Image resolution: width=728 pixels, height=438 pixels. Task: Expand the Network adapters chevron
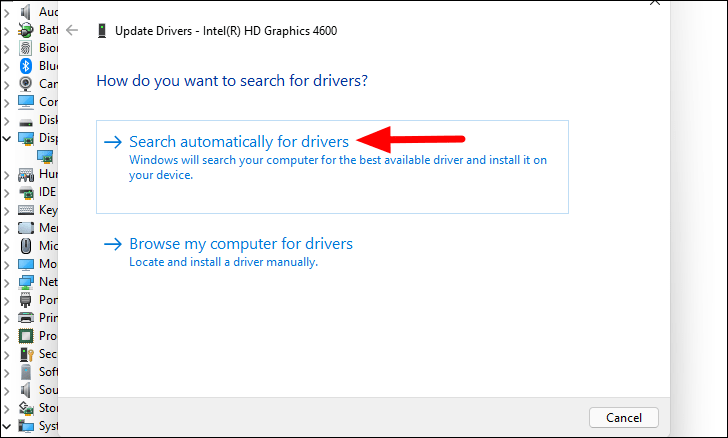point(6,283)
